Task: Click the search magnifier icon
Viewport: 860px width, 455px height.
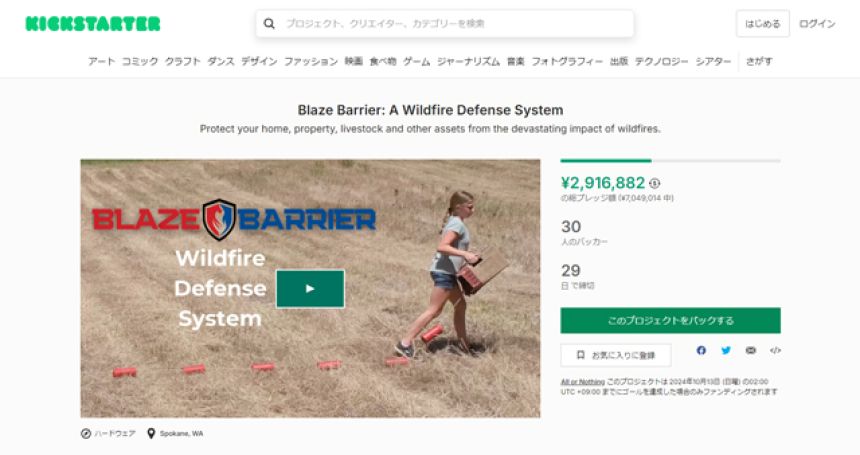Action: (x=269, y=24)
